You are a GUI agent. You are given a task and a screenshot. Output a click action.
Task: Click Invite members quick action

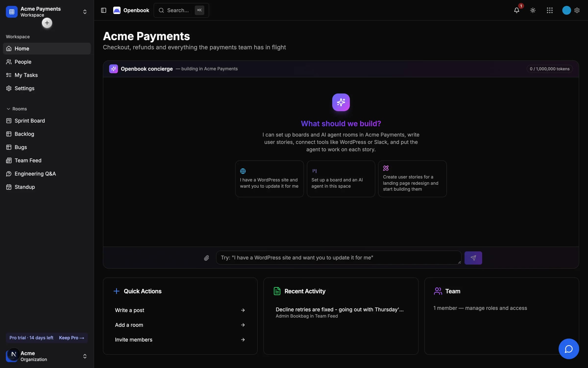pyautogui.click(x=180, y=340)
